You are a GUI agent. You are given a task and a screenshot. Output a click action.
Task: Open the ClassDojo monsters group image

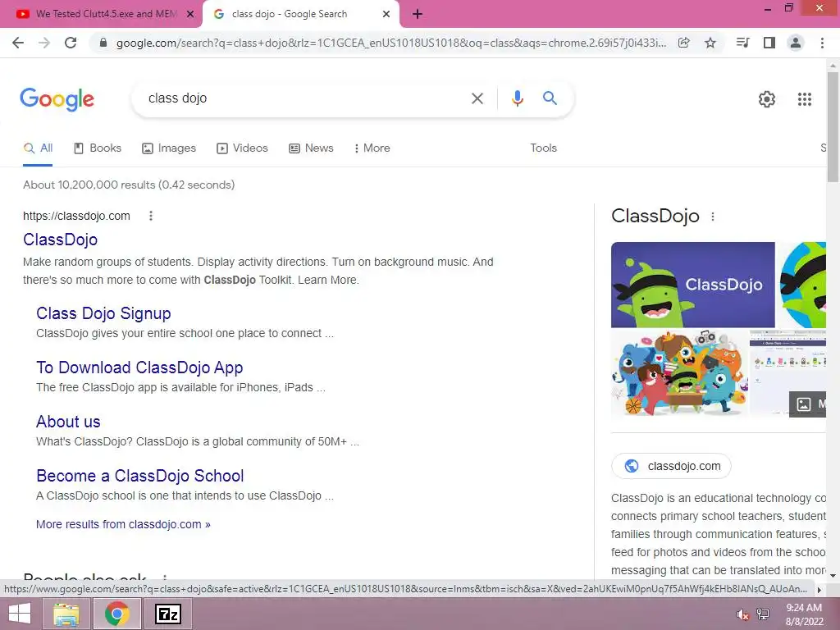pos(679,373)
